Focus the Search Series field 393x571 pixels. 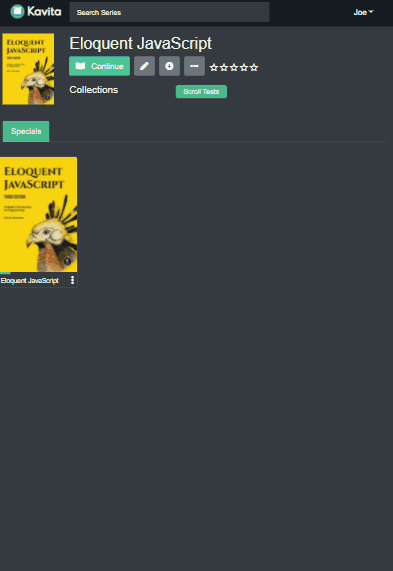click(x=169, y=12)
